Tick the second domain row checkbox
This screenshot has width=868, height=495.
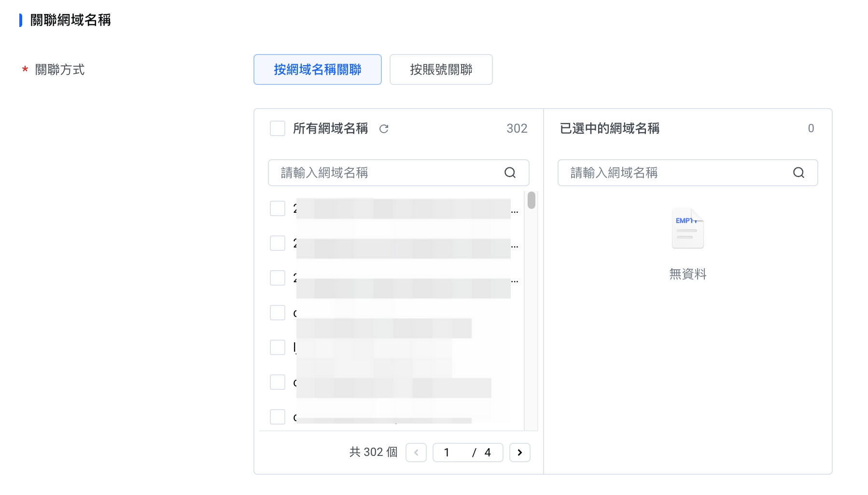tap(278, 243)
